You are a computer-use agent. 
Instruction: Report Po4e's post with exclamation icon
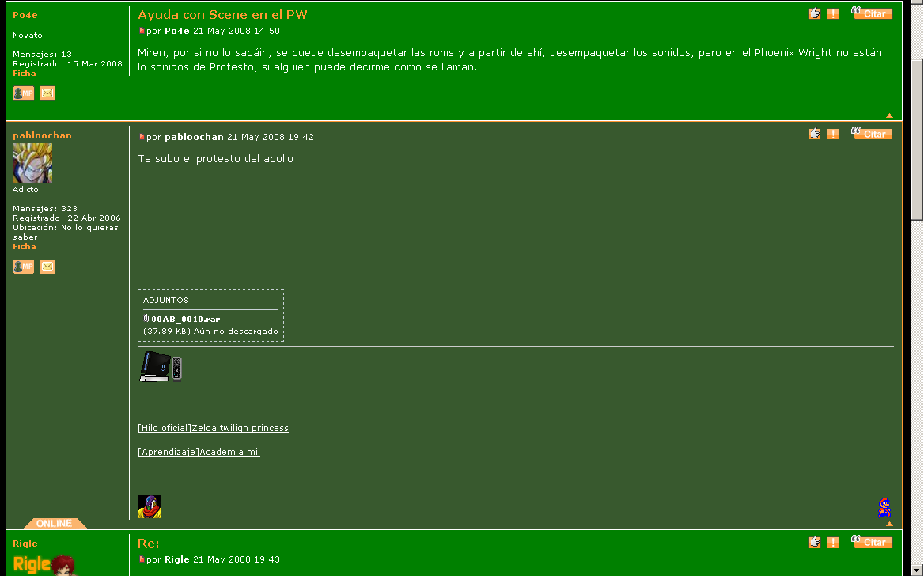point(833,13)
